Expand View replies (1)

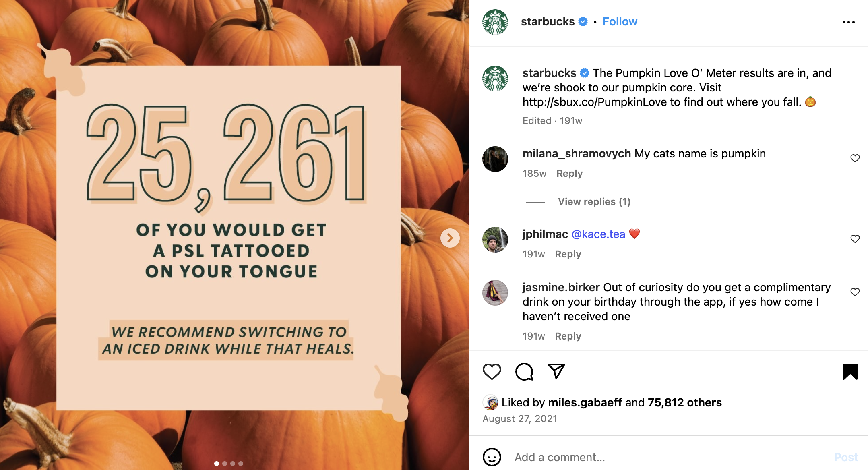click(594, 202)
